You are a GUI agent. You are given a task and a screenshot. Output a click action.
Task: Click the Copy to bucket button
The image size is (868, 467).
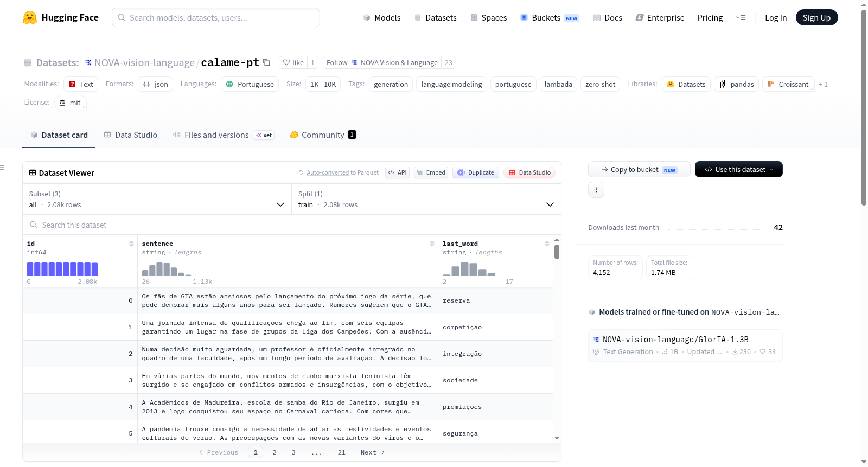coord(639,169)
